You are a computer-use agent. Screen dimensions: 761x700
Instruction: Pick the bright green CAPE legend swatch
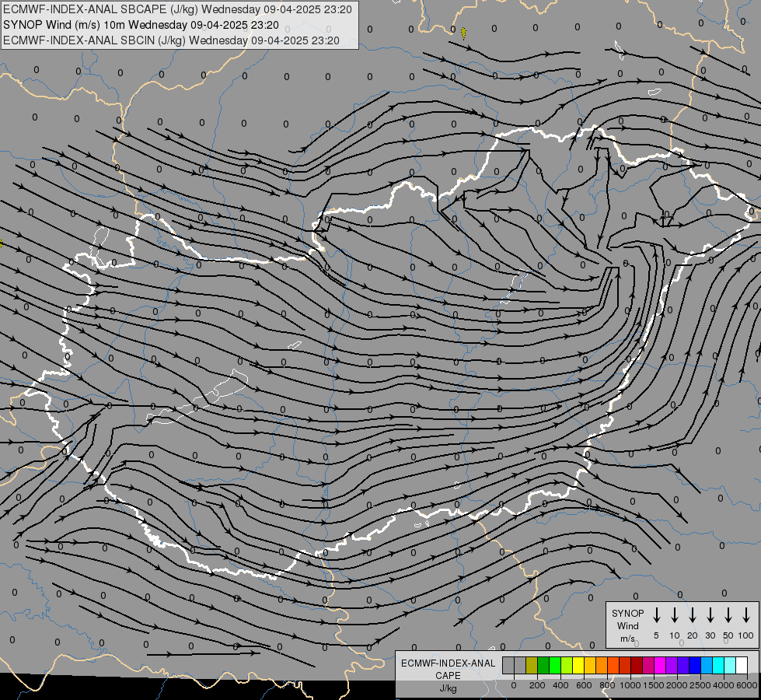(555, 665)
